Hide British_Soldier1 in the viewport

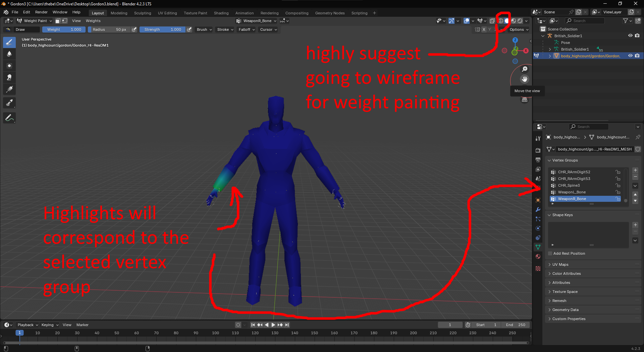630,36
